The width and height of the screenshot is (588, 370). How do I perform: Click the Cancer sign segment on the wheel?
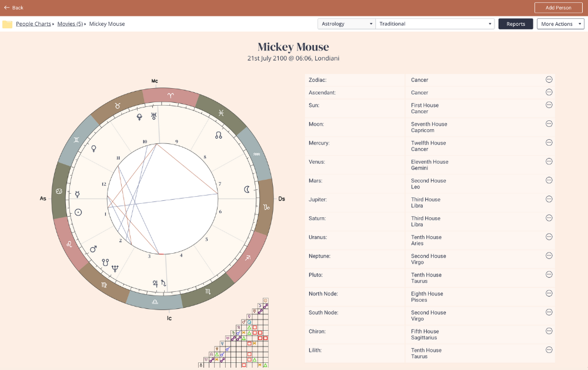pyautogui.click(x=59, y=191)
